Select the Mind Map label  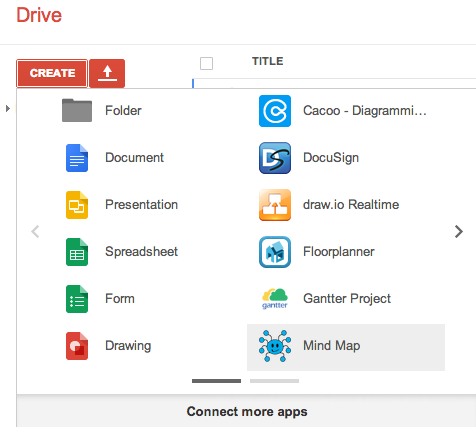coord(331,346)
